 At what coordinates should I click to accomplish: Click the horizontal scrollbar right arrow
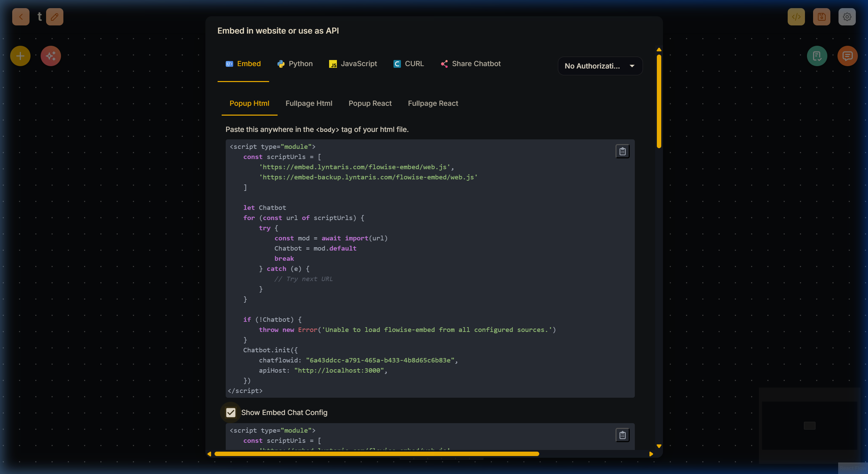tap(651, 454)
